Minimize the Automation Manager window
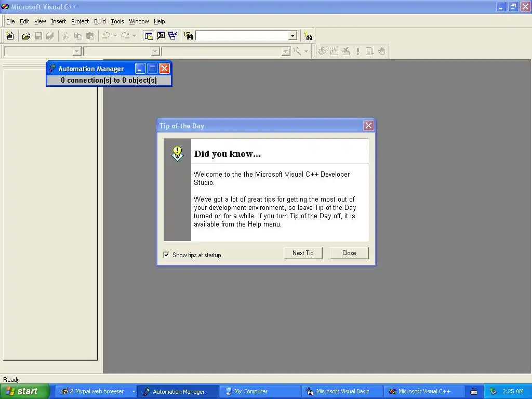 point(140,69)
